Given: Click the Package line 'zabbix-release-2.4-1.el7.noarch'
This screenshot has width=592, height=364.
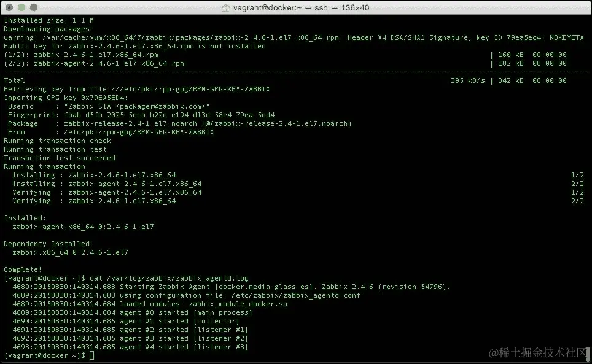Looking at the screenshot, I should point(180,123).
